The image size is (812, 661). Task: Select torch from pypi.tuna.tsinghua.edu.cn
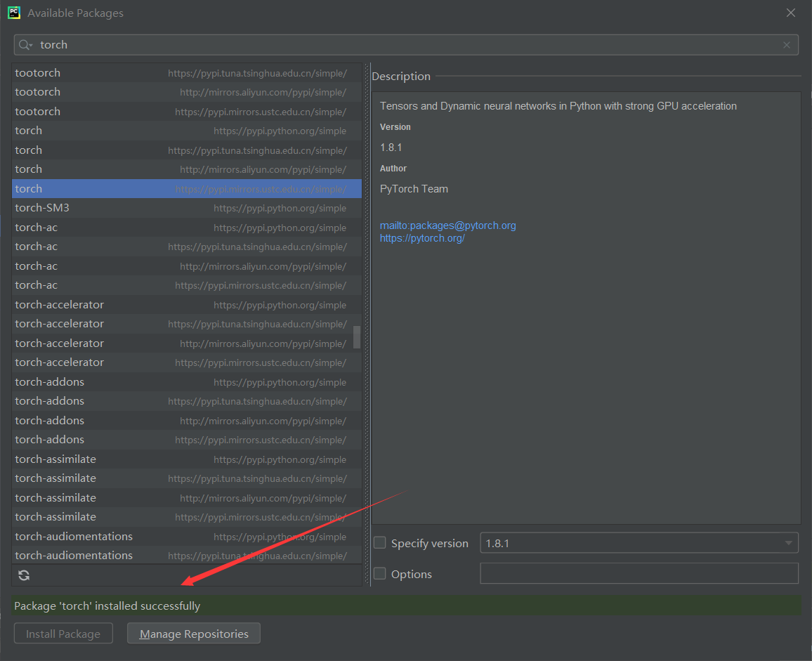(186, 150)
